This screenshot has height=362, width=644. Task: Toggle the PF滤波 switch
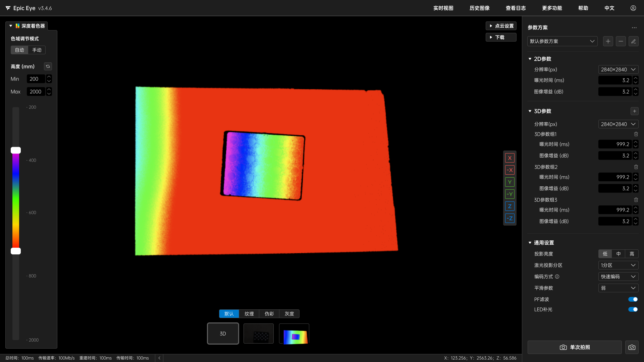[633, 299]
